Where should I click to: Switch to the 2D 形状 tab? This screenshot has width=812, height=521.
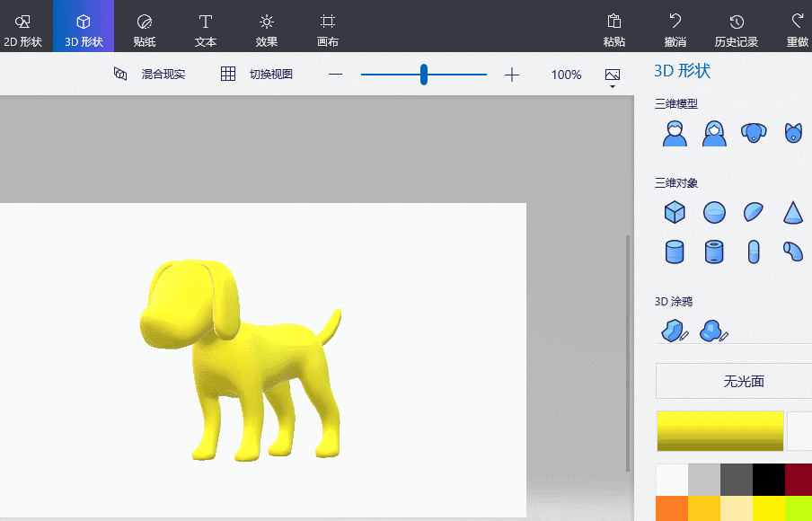(25, 26)
